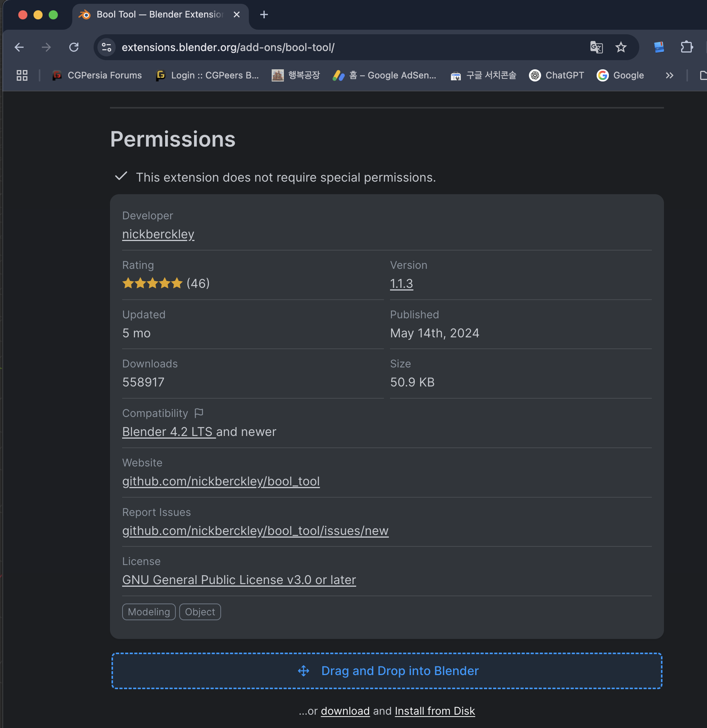Open the Extensions puzzle-piece menu
707x728 pixels.
(x=686, y=47)
